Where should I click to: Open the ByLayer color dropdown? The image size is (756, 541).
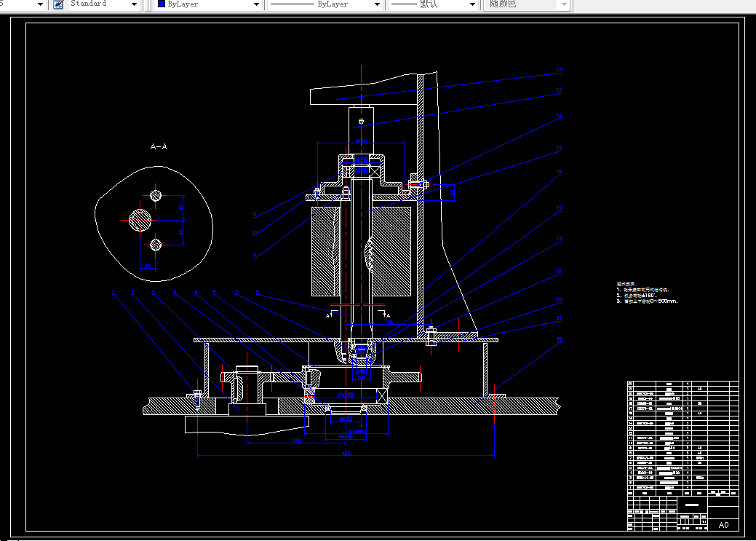pyautogui.click(x=257, y=4)
